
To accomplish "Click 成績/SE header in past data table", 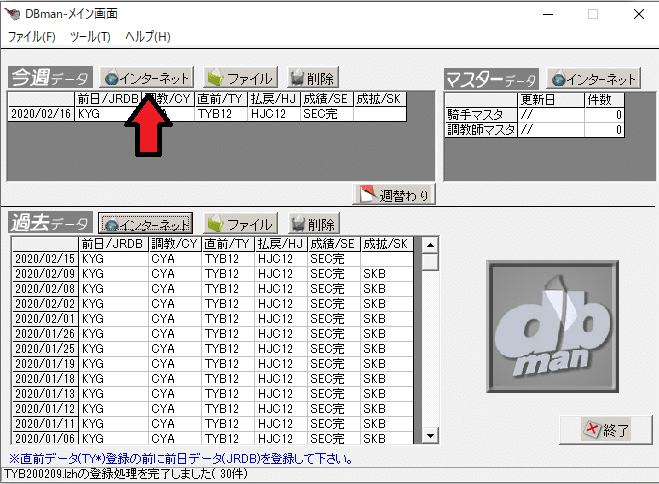I will click(x=334, y=244).
